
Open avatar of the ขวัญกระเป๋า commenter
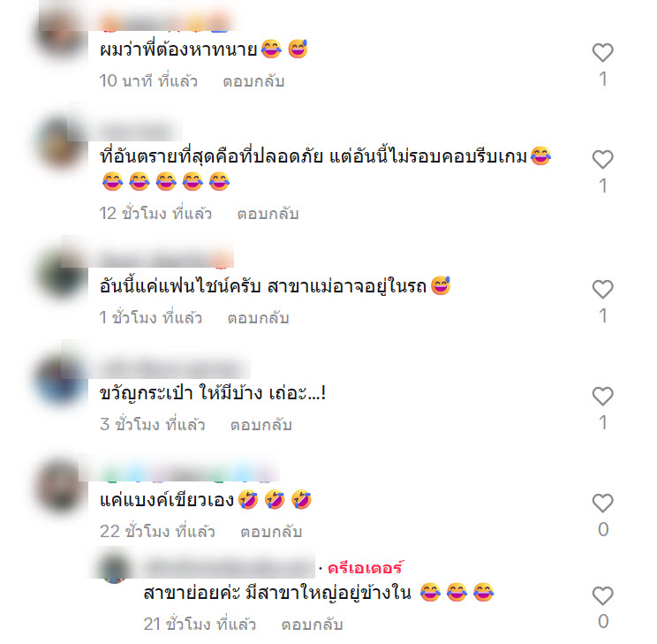click(61, 380)
